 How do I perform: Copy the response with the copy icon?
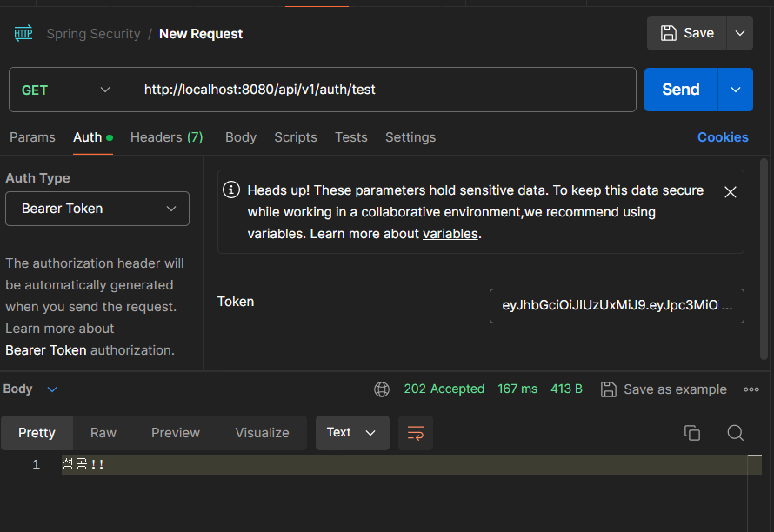692,433
